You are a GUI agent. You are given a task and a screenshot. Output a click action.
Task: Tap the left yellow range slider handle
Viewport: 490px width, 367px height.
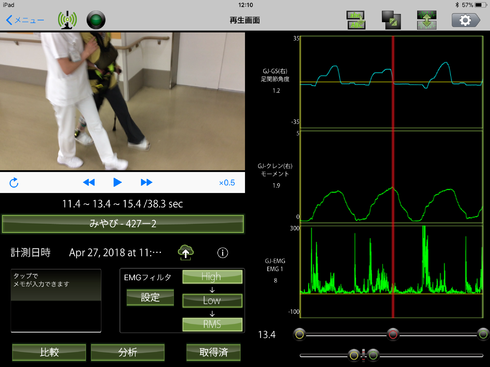pos(300,334)
